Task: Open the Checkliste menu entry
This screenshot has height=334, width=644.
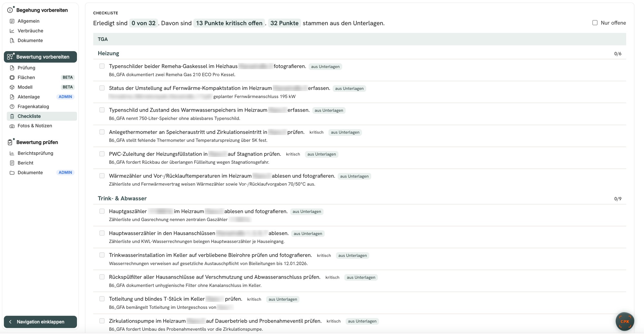Action: (x=42, y=116)
